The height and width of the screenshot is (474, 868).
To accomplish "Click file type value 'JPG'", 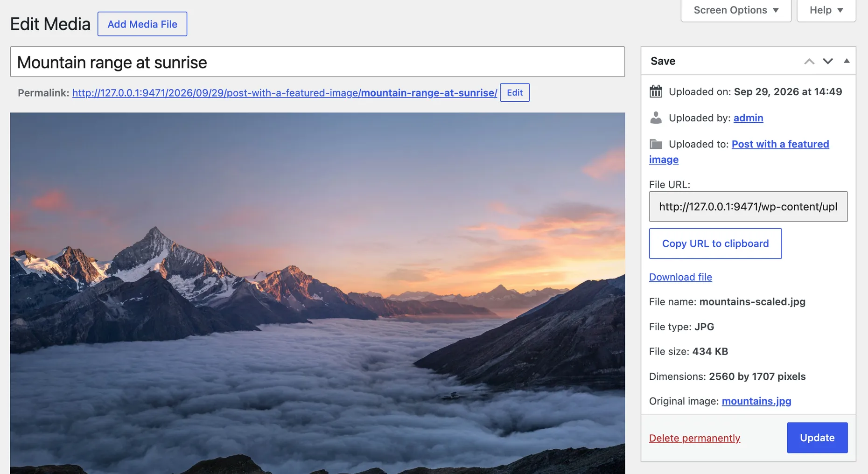I will point(704,327).
